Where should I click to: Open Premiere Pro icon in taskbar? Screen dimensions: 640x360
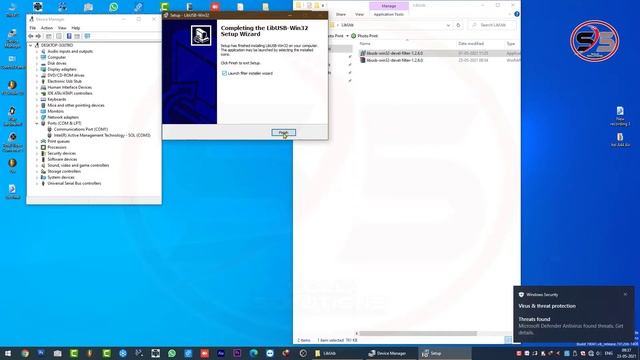237,353
